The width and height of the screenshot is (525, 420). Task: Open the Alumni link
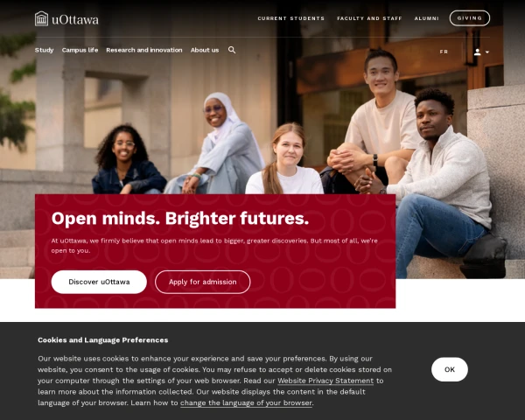(x=427, y=18)
